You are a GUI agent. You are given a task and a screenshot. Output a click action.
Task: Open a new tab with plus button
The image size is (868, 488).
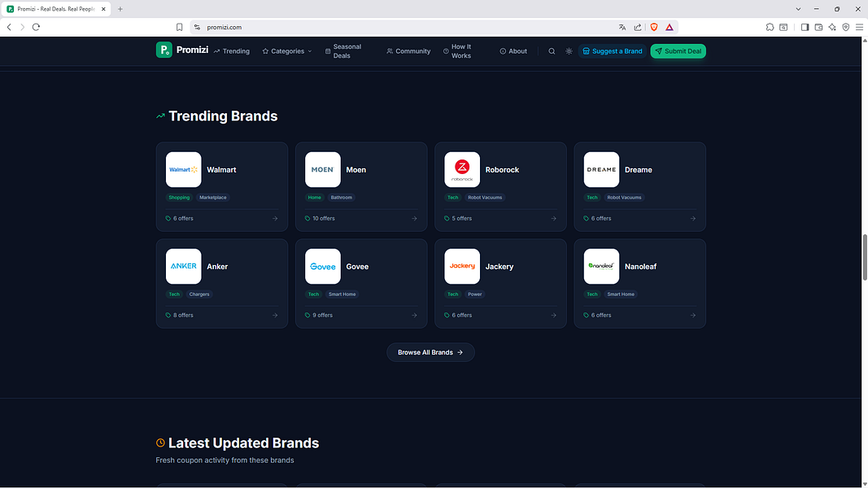[x=120, y=9]
